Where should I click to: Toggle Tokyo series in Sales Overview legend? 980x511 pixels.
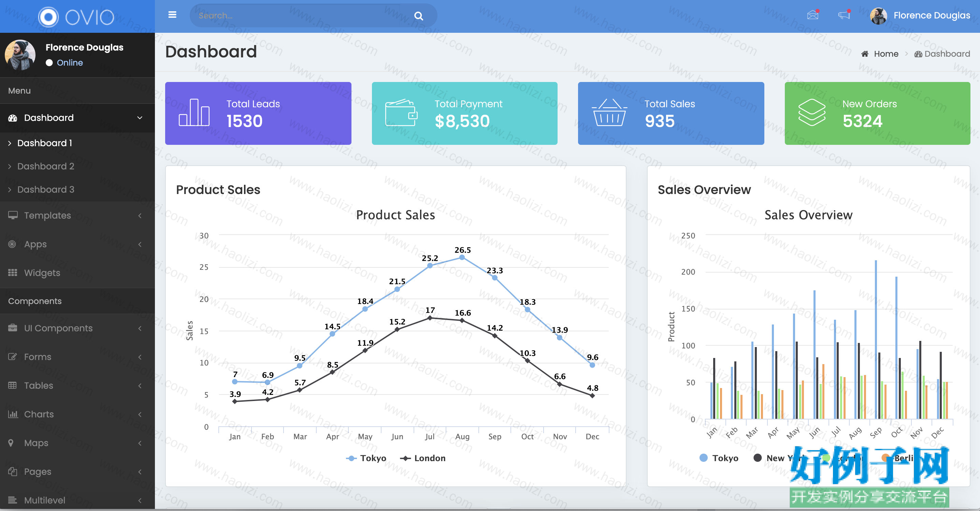pyautogui.click(x=719, y=458)
